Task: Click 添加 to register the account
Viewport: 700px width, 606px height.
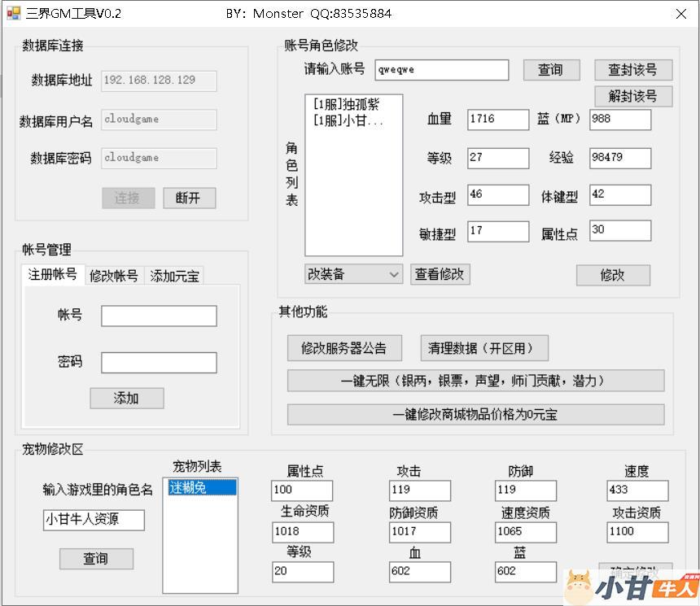Action: pyautogui.click(x=126, y=398)
